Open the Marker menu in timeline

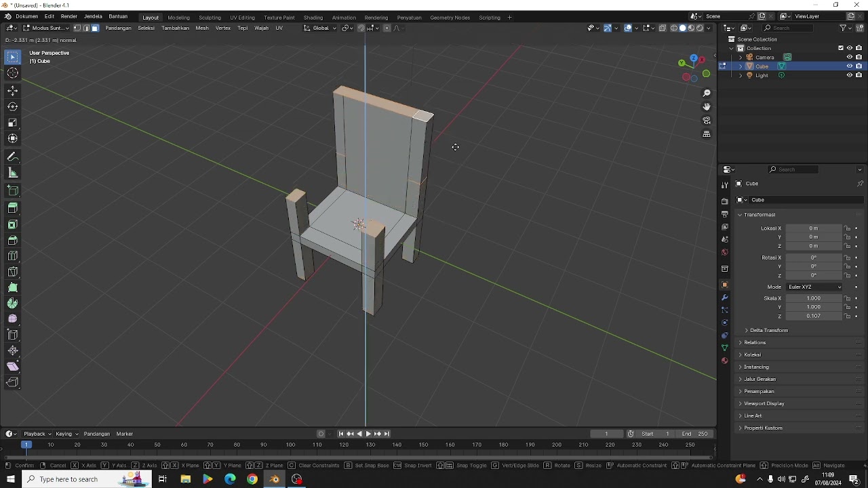click(x=124, y=434)
